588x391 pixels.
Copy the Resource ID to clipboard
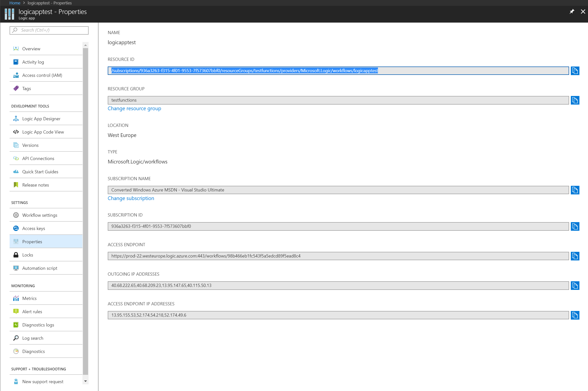[575, 71]
